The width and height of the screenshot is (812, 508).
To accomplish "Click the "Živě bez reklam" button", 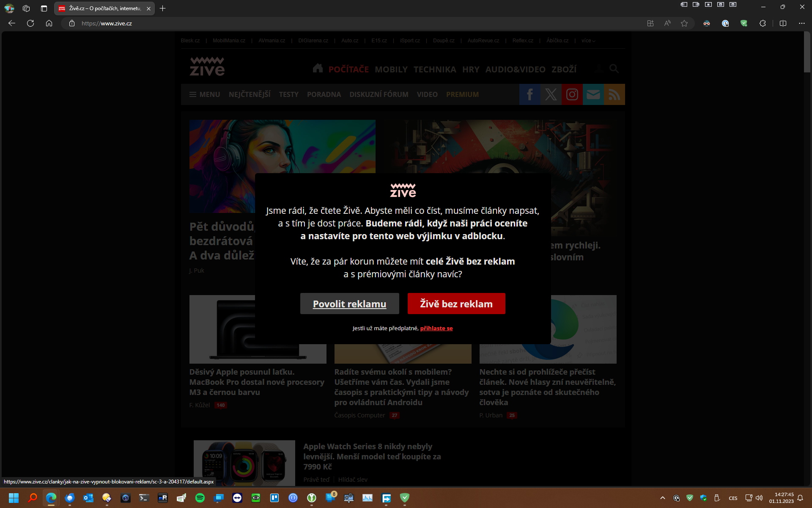I will coord(456,304).
